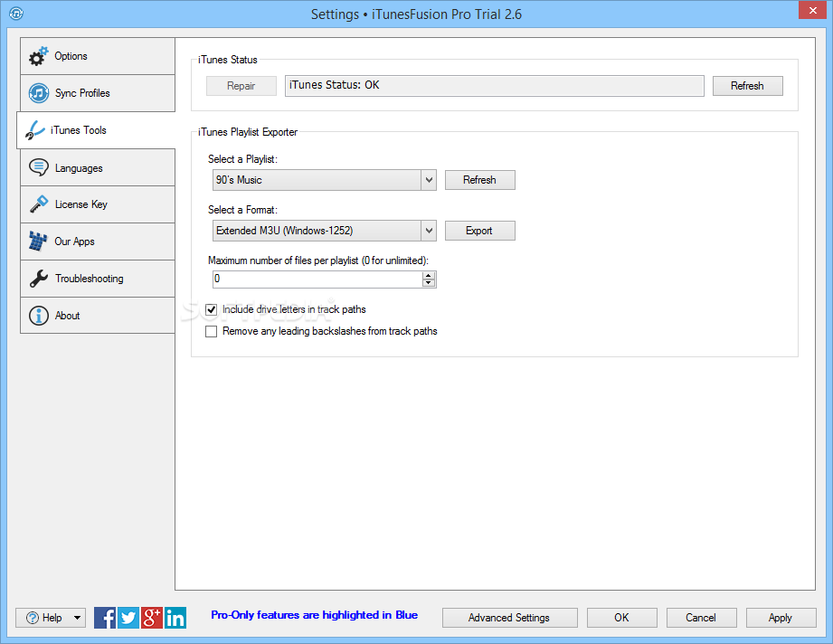The height and width of the screenshot is (644, 833).
Task: Click the 'Select a Format:' label
Action: [x=242, y=210]
